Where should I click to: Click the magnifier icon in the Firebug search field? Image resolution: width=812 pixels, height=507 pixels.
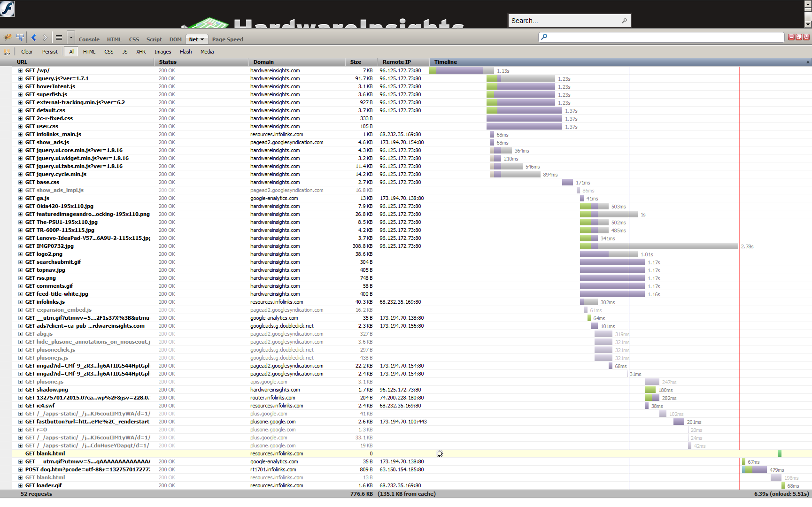(544, 37)
